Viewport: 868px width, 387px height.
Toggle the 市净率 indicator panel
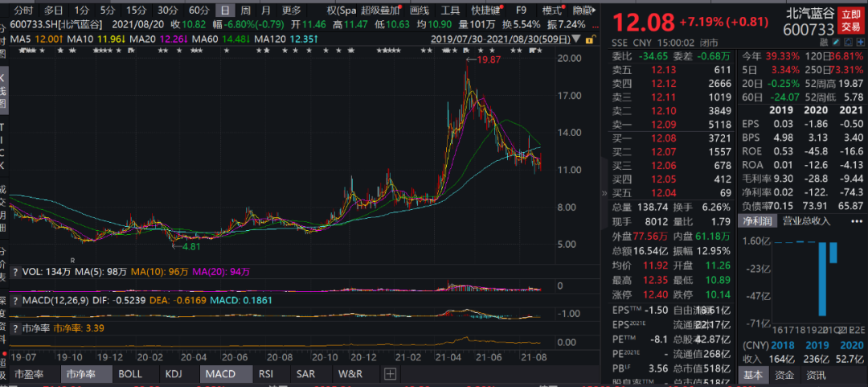pyautogui.click(x=80, y=374)
